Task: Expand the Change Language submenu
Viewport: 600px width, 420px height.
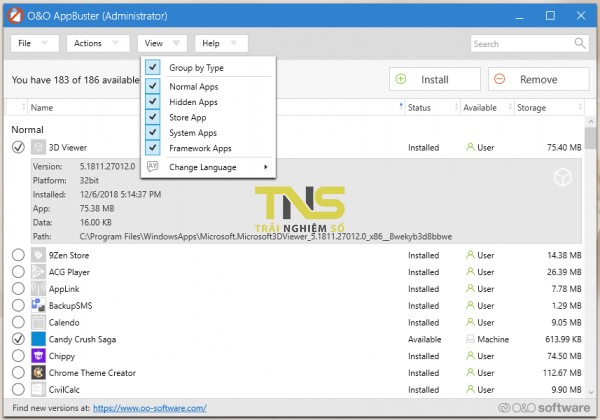Action: coord(208,167)
